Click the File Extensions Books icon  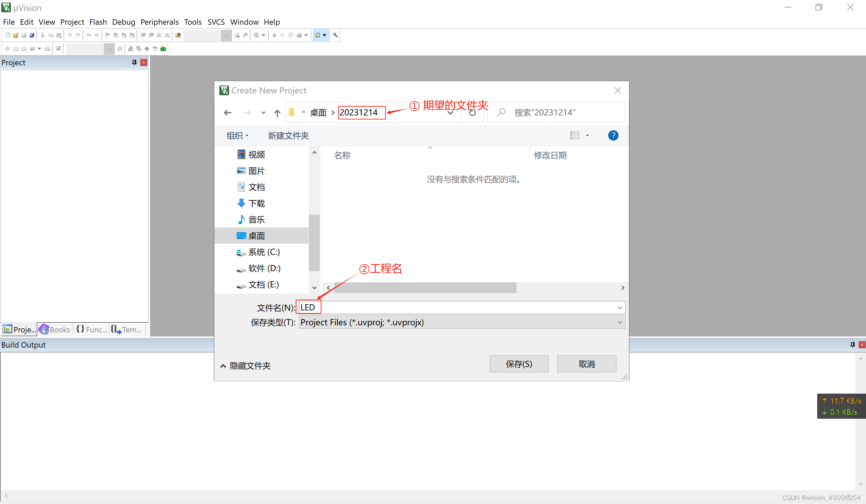pyautogui.click(x=131, y=49)
